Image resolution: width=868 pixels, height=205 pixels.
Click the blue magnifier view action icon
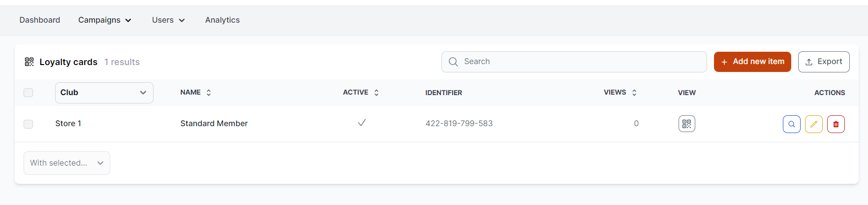[791, 124]
